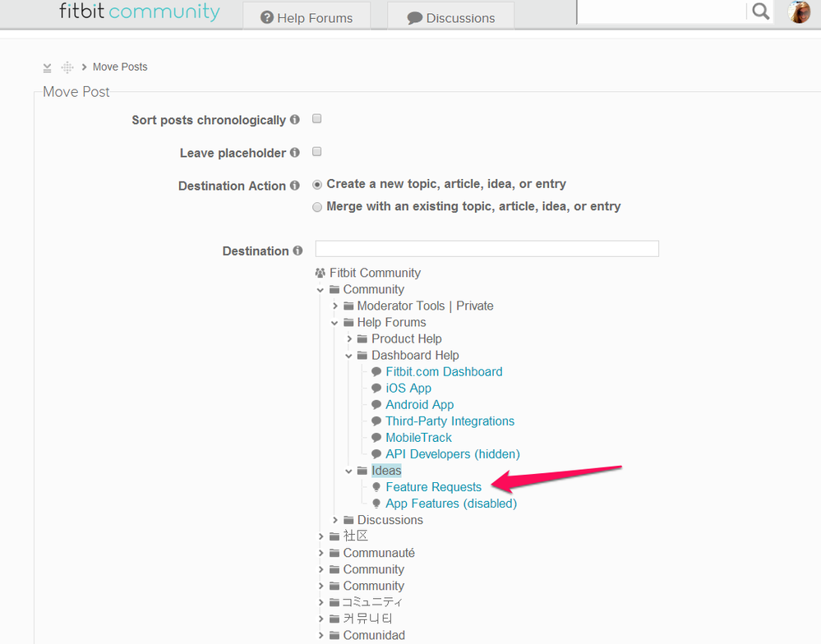Collapse the Ideas tree node

348,471
